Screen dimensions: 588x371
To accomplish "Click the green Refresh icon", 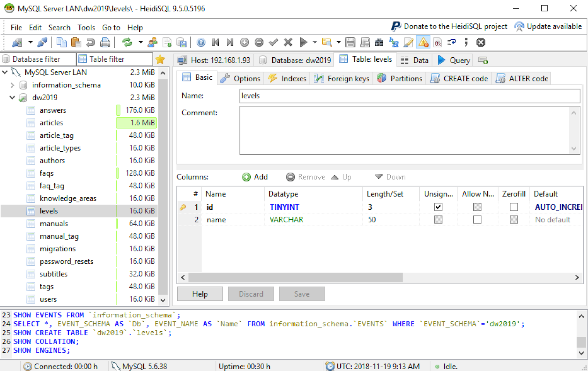I will pyautogui.click(x=128, y=43).
